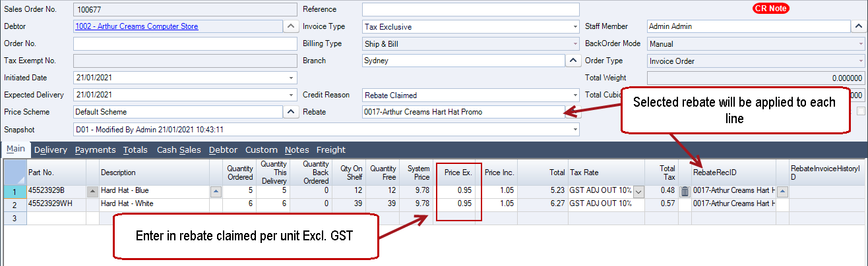The image size is (868, 266).
Task: Click the Tax Rate column header
Action: coord(606,173)
